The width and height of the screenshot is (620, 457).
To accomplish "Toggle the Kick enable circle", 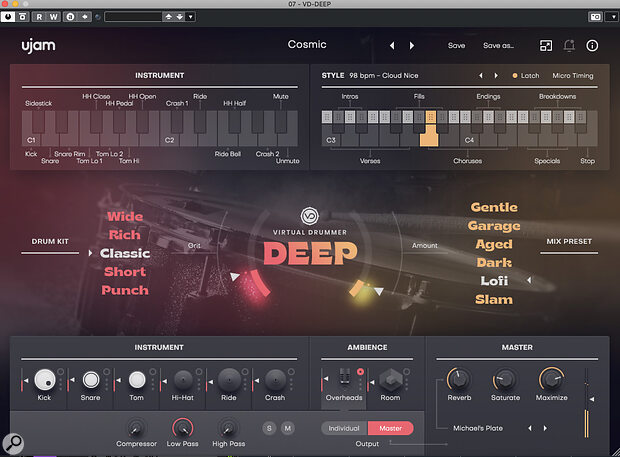I will [x=60, y=372].
